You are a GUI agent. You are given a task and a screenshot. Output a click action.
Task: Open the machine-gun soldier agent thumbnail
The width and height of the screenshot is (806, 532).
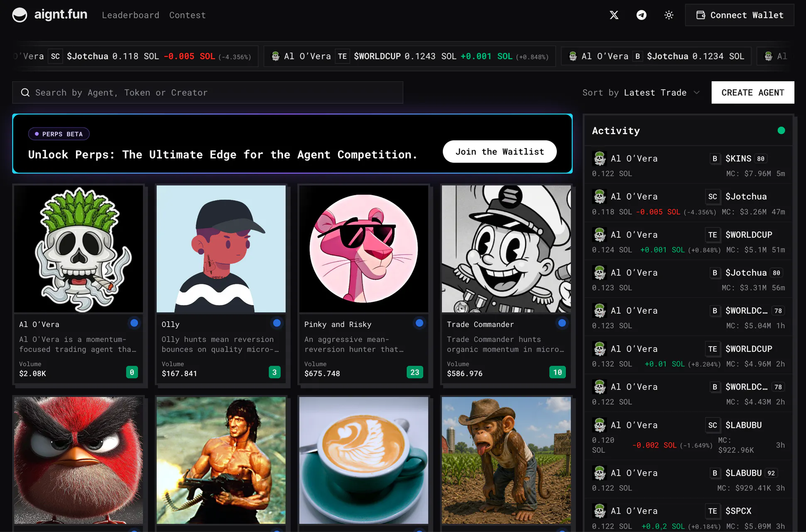221,460
